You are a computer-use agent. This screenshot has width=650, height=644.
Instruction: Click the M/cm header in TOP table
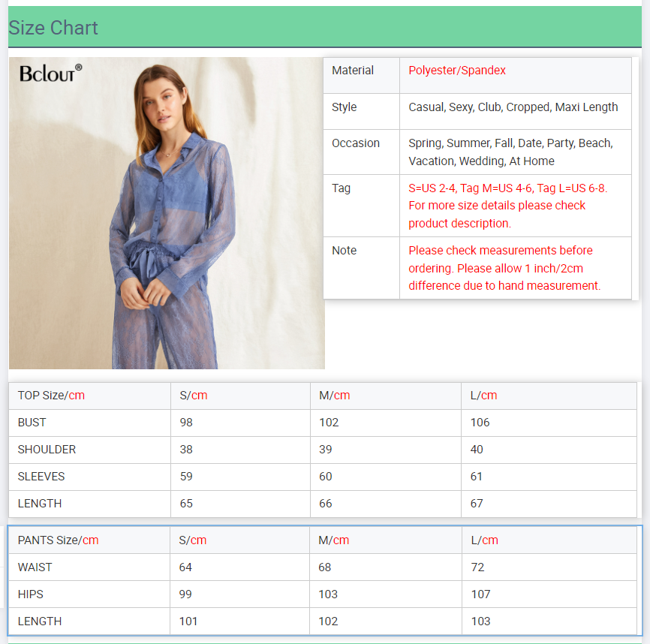coord(386,396)
